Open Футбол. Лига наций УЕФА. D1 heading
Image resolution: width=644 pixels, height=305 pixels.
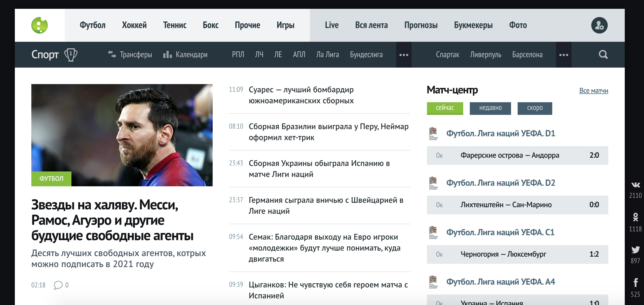[x=501, y=134]
